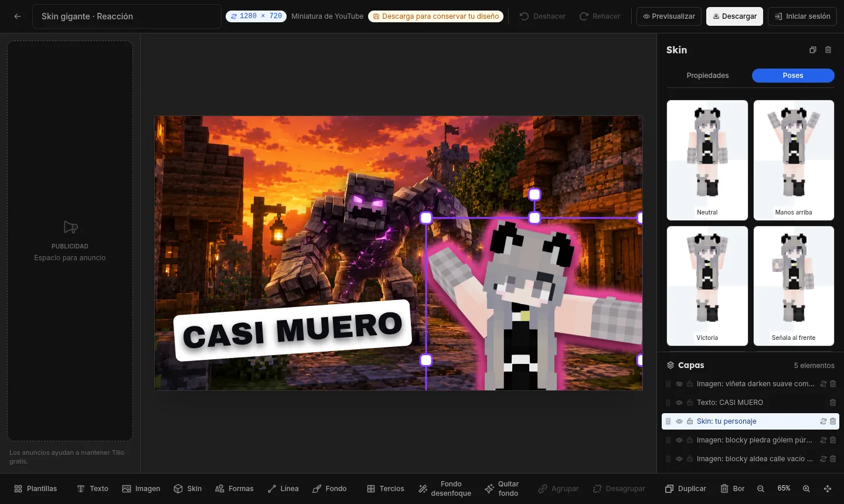Grab the drag handle of 'Texto: CASI MUERO' layer
Image resolution: width=844 pixels, height=504 pixels.
(668, 403)
